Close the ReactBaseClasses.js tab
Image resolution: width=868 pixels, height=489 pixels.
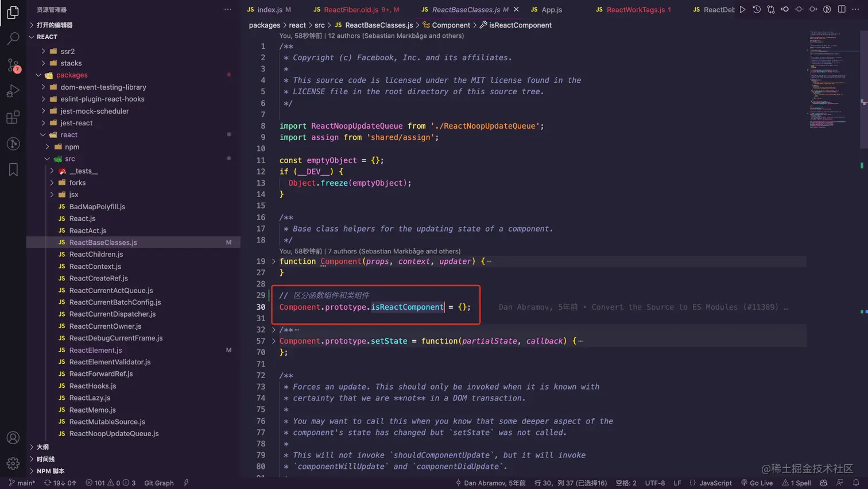[x=516, y=9]
